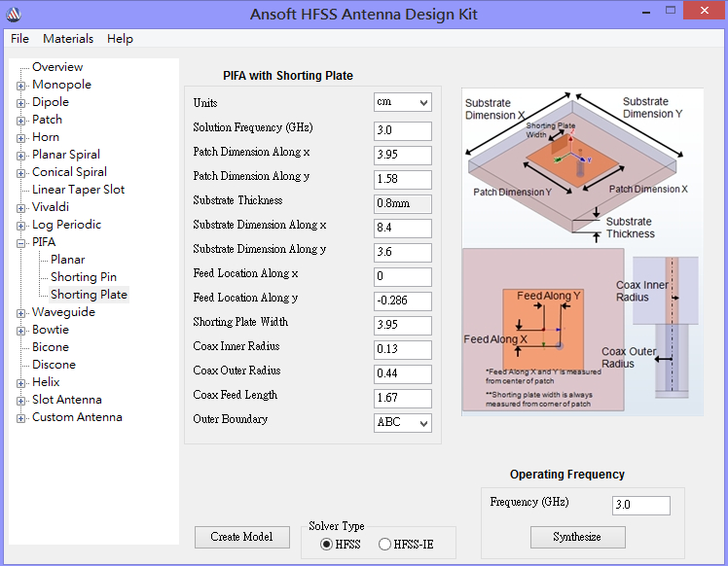The image size is (728, 566).
Task: Click the feed location top-view diagram
Action: point(543,330)
